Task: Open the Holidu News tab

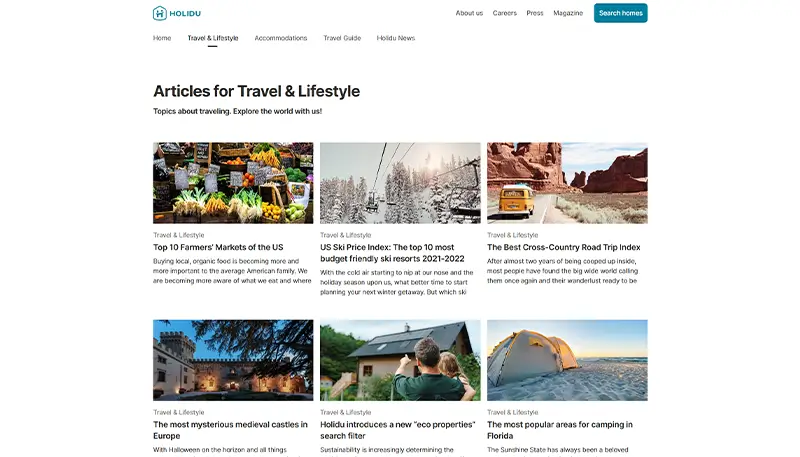Action: coord(396,38)
